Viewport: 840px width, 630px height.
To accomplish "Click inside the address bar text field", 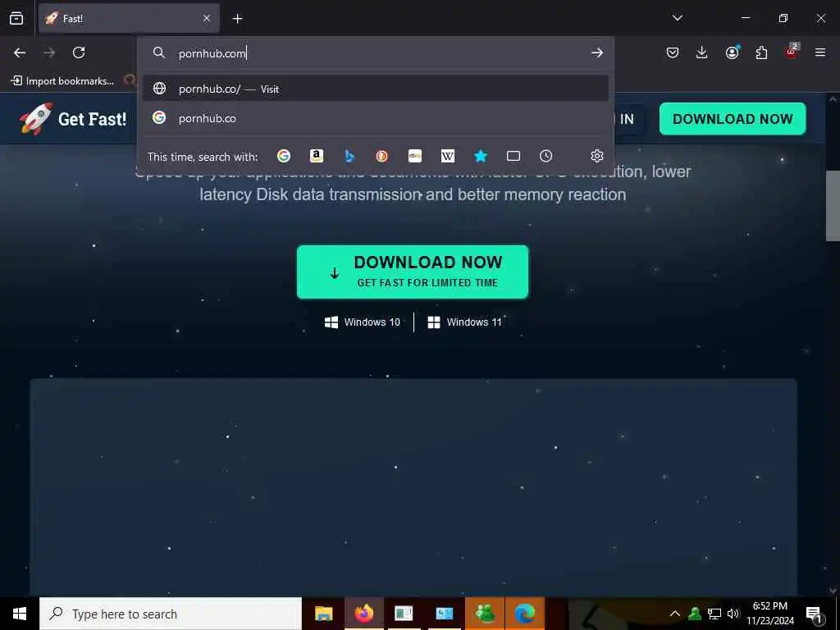I will pos(375,53).
